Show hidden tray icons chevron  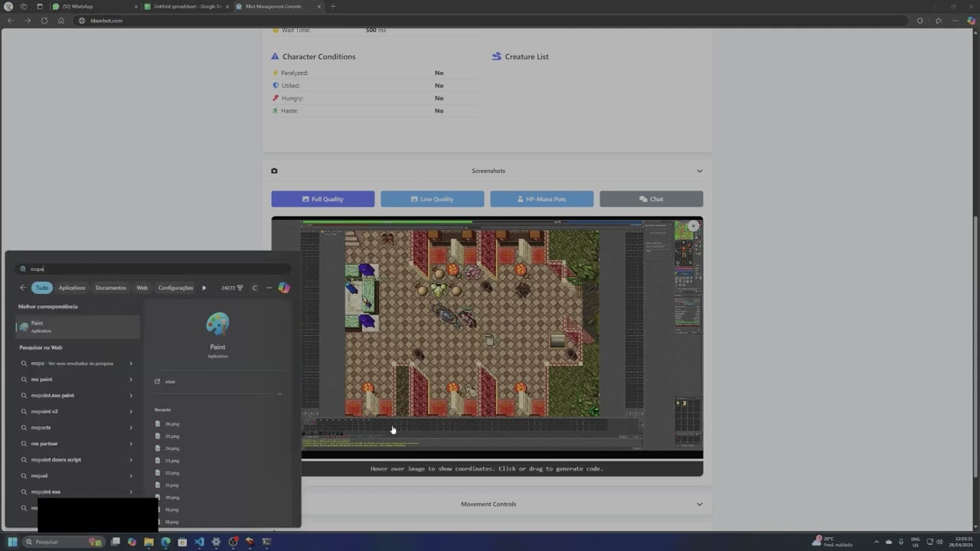coord(877,542)
